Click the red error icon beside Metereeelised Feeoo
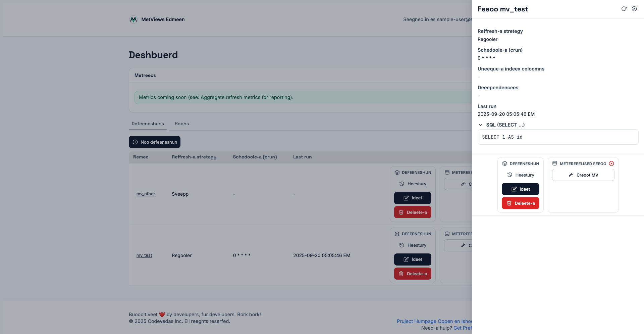 pyautogui.click(x=611, y=163)
